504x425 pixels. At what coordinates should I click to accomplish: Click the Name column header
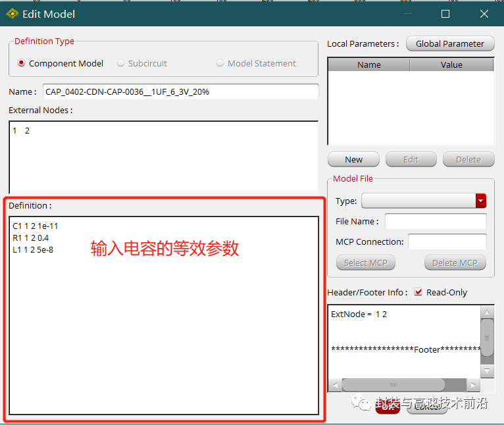tap(368, 64)
